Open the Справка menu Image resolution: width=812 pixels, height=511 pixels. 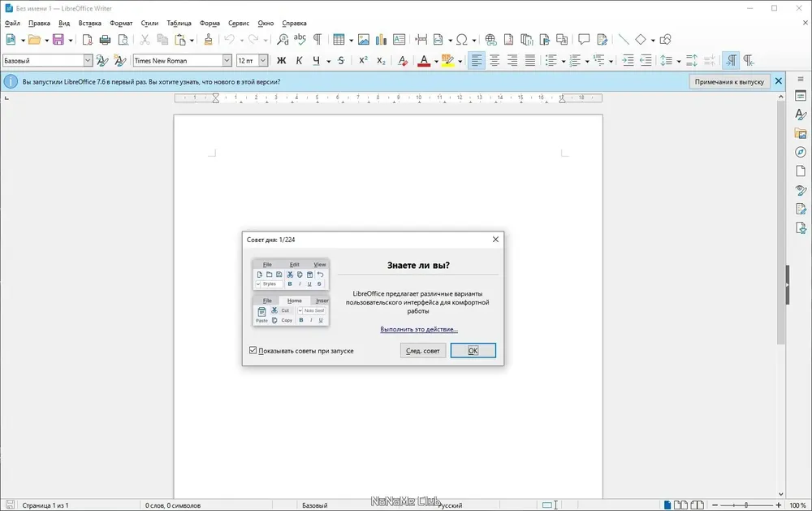[294, 24]
